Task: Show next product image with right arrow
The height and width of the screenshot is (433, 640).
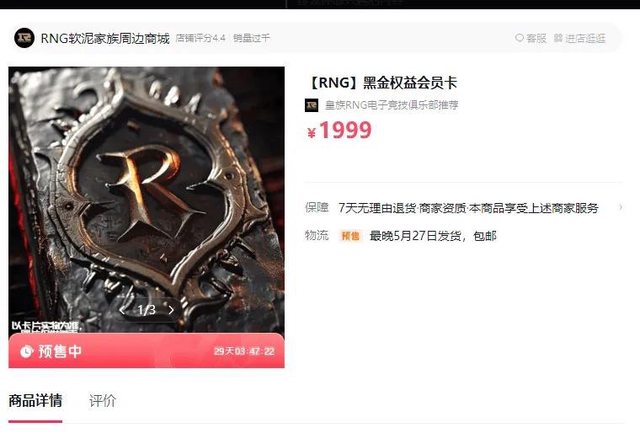Action: (x=171, y=310)
